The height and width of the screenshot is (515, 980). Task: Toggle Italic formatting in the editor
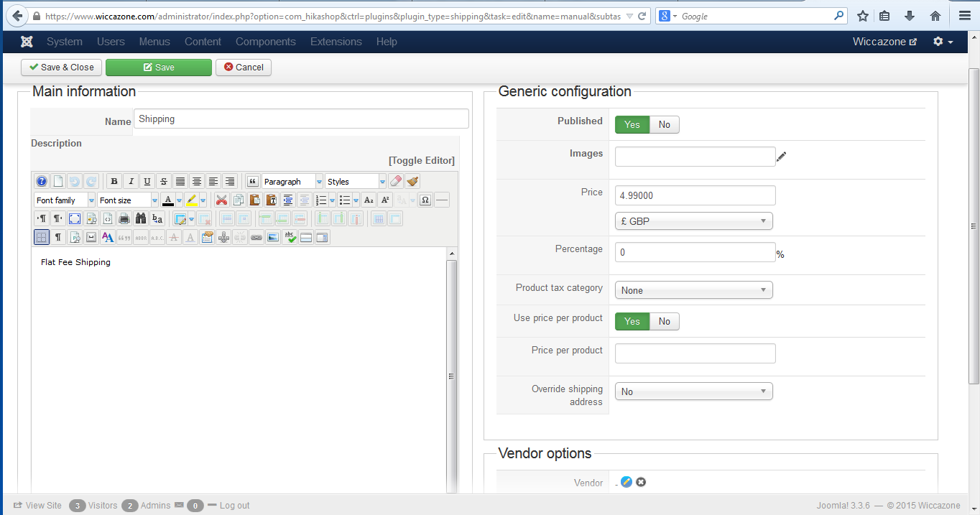coord(131,182)
